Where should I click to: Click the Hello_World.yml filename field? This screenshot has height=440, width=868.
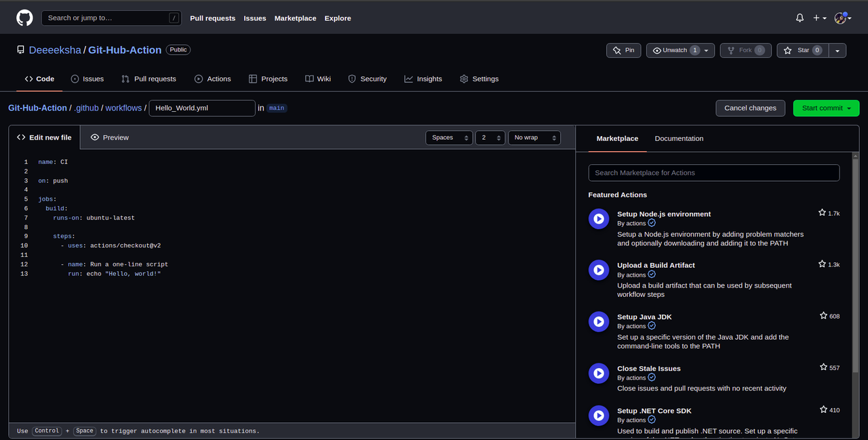[202, 108]
